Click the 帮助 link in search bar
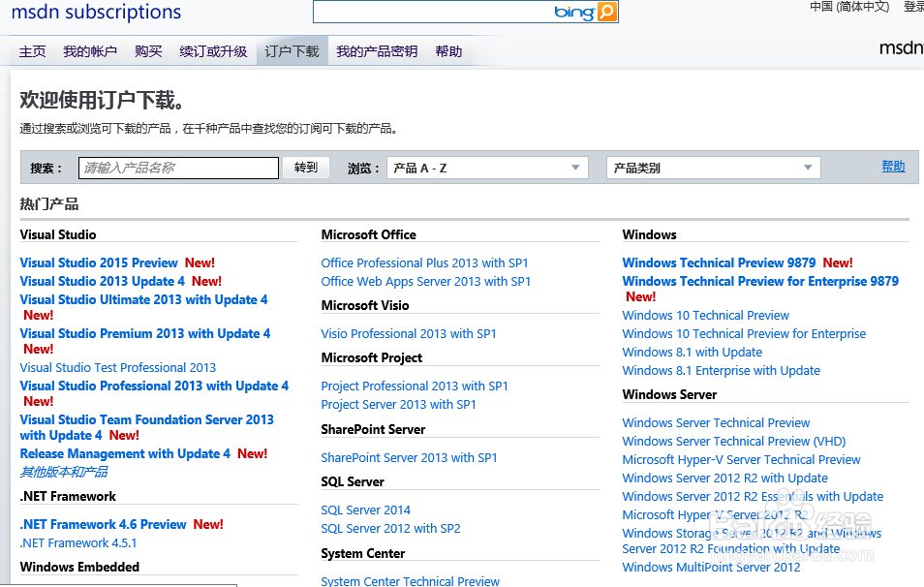Image resolution: width=924 pixels, height=587 pixels. [893, 167]
